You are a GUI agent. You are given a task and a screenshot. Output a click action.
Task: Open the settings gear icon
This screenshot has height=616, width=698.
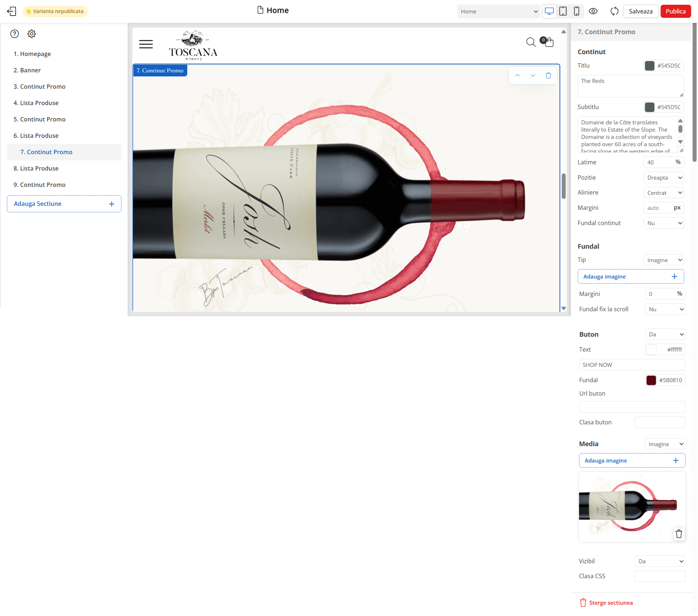[x=32, y=34]
